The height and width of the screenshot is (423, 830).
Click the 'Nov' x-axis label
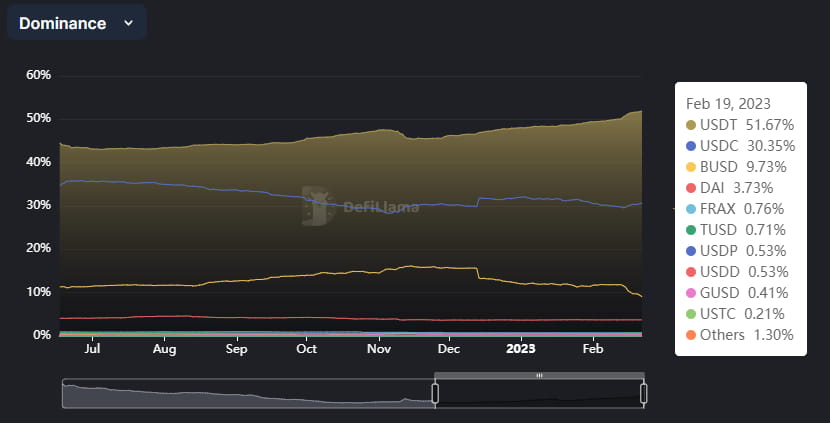click(379, 349)
